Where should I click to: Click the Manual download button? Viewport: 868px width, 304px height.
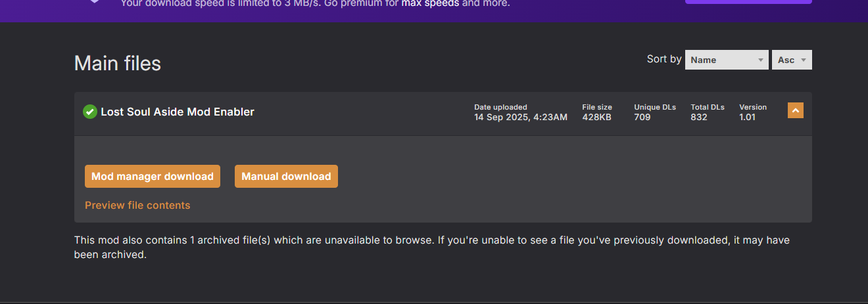click(x=286, y=176)
